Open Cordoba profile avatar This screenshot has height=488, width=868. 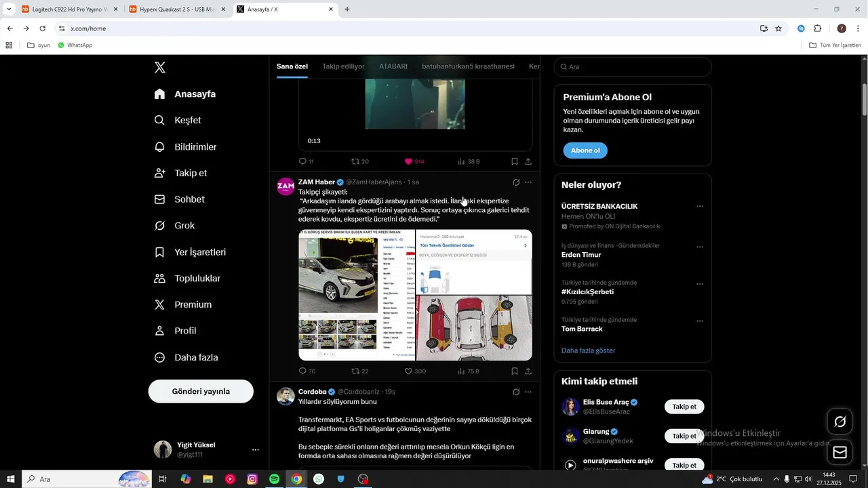click(x=285, y=396)
